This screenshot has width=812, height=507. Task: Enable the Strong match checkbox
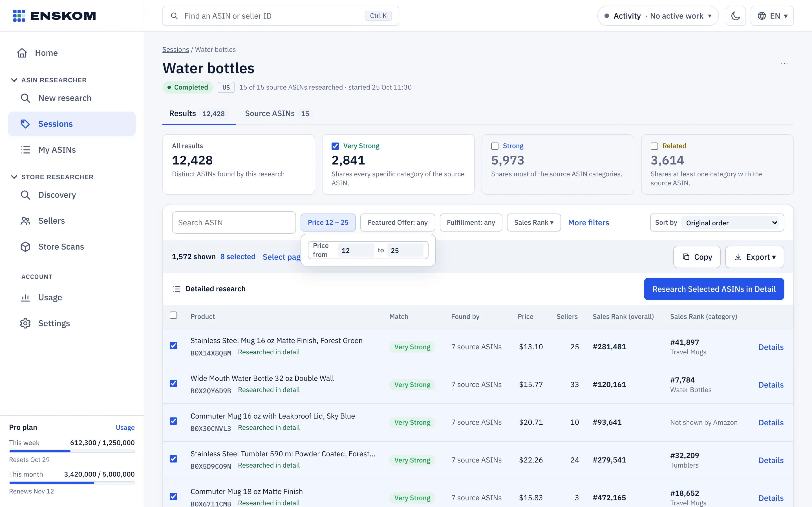click(x=495, y=146)
